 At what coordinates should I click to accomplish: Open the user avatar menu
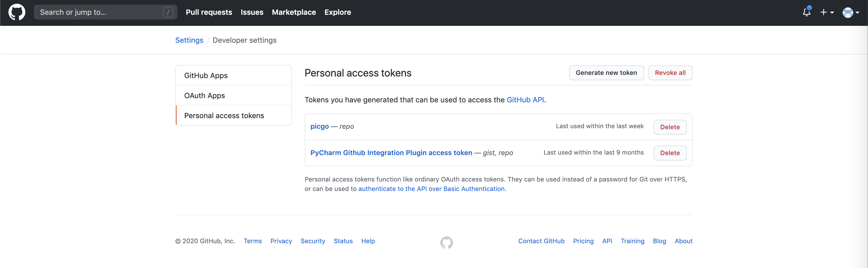point(851,12)
